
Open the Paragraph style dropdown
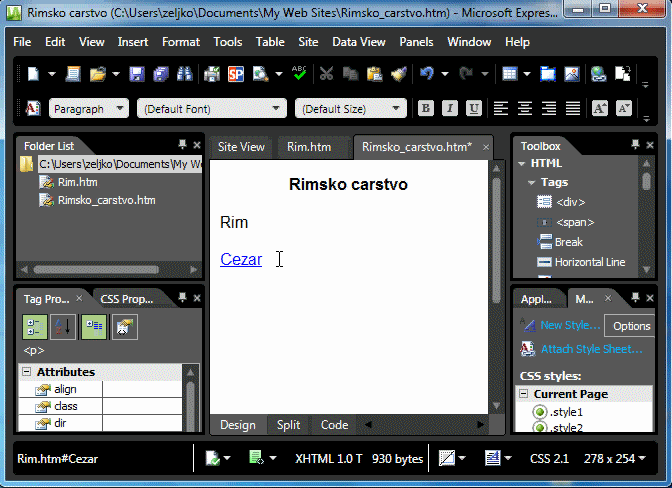(88, 108)
